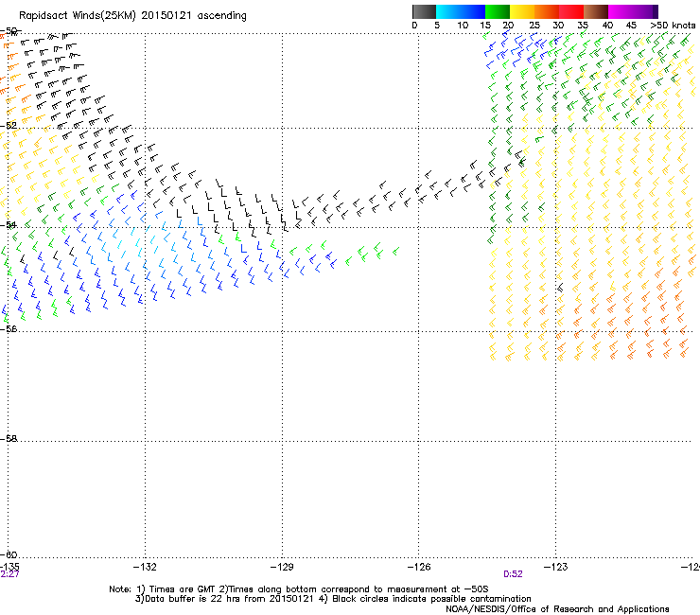This screenshot has width=700, height=615.
Task: Click the dark purple 45-50 knots swatch
Action: tap(645, 11)
